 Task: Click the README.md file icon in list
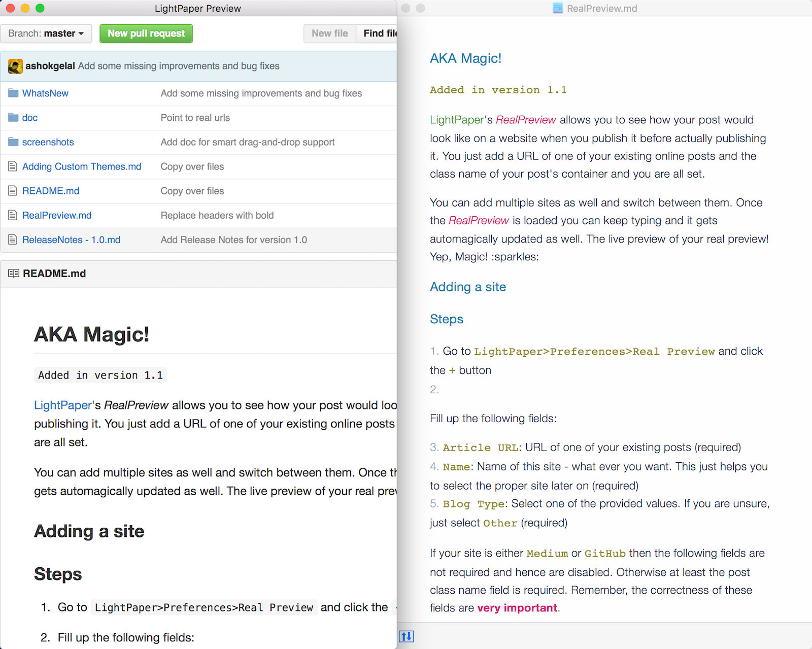(x=13, y=191)
